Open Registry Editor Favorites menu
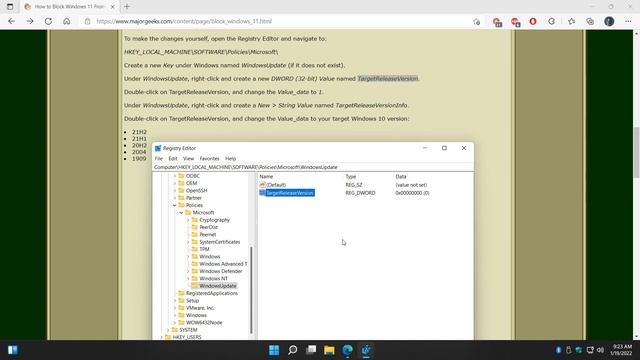Image resolution: width=640 pixels, height=360 pixels. [x=209, y=158]
